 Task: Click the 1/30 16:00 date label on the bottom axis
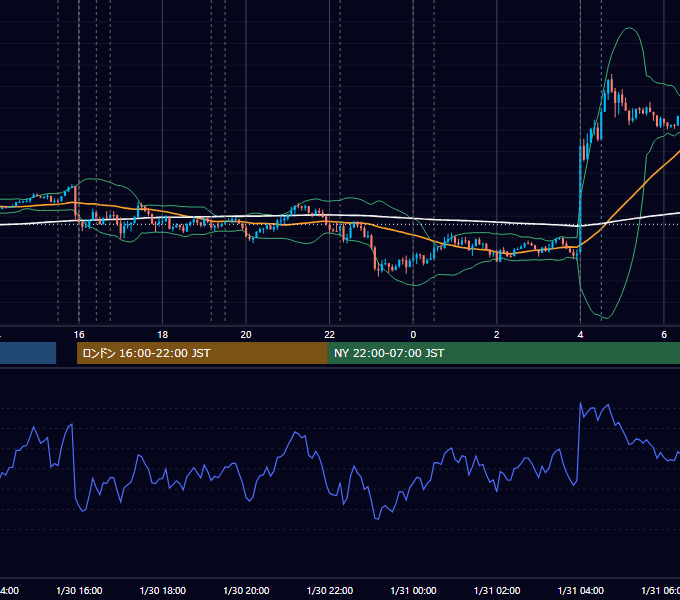click(x=79, y=591)
